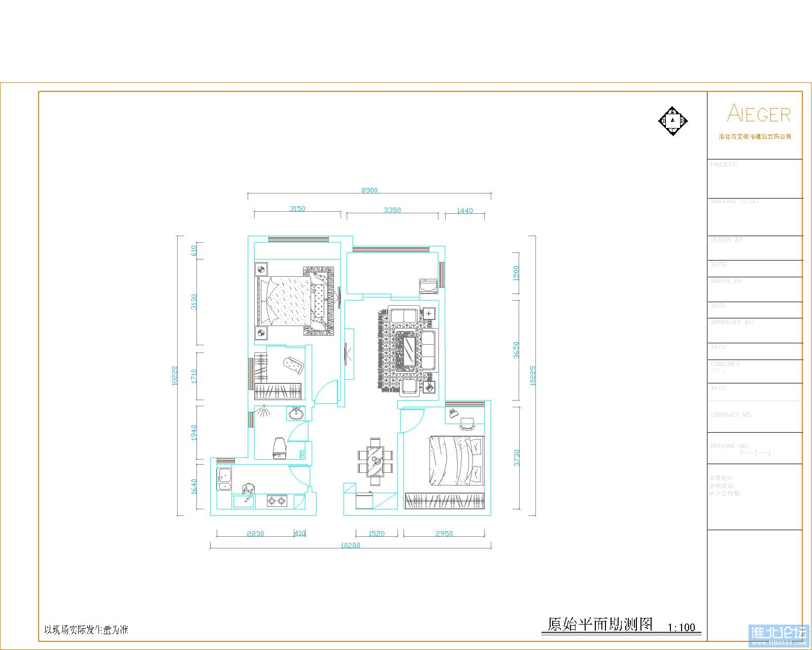Select the 3730 dimension text
Image resolution: width=812 pixels, height=650 pixels.
coord(517,458)
